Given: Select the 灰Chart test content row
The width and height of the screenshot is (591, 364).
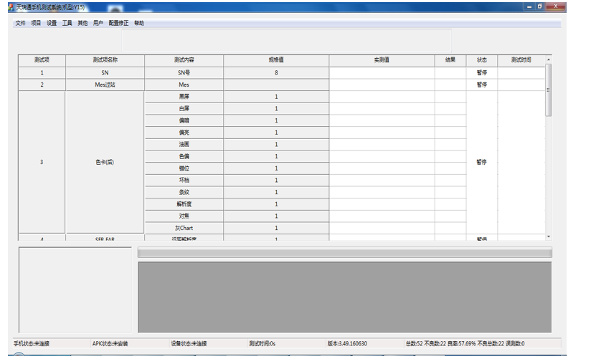Looking at the screenshot, I should click(x=184, y=228).
